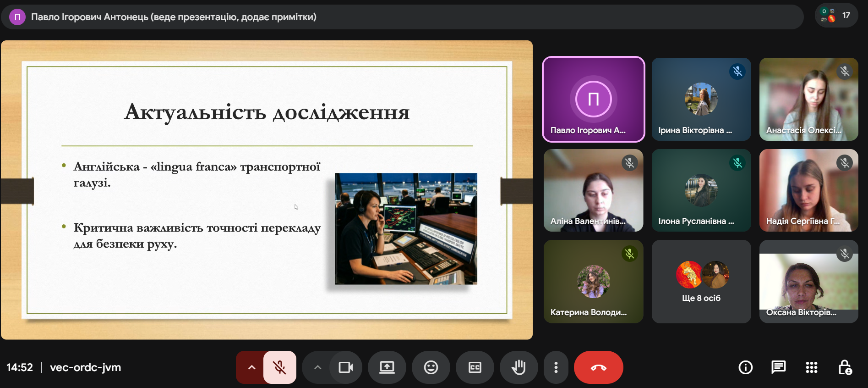Open host controls lock icon
This screenshot has width=868, height=388.
(844, 367)
